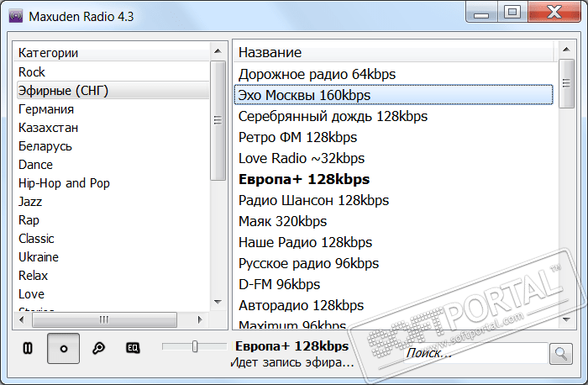The image size is (588, 385).
Task: Select the Германия category
Action: pyautogui.click(x=113, y=109)
